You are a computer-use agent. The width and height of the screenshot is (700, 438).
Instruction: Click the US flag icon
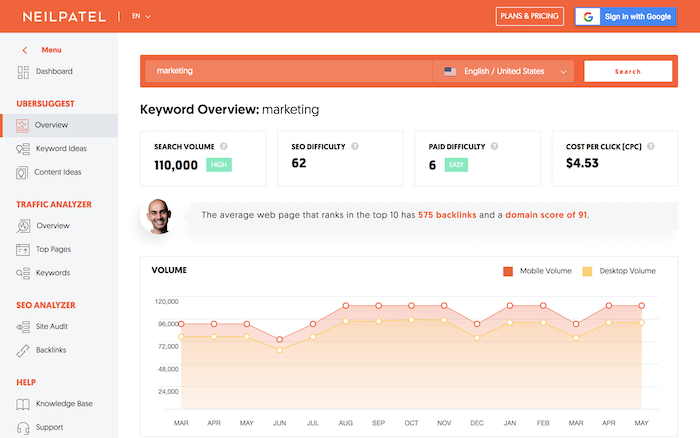(x=450, y=71)
